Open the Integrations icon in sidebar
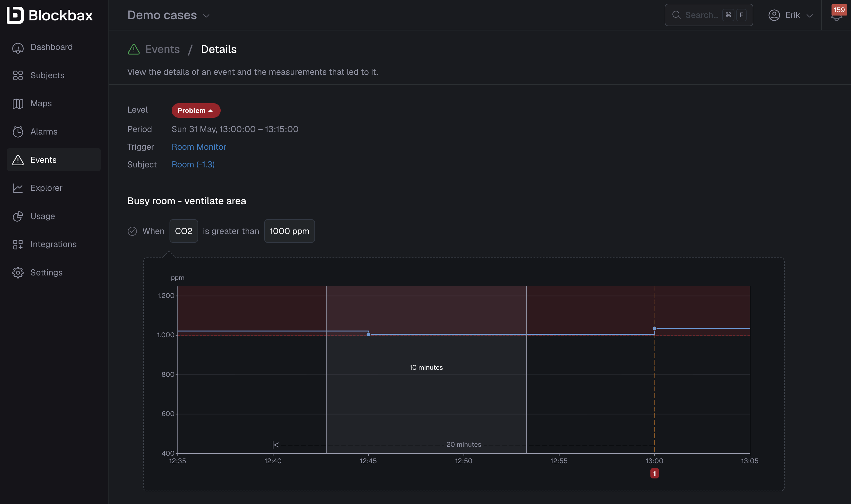The width and height of the screenshot is (851, 504). click(18, 244)
